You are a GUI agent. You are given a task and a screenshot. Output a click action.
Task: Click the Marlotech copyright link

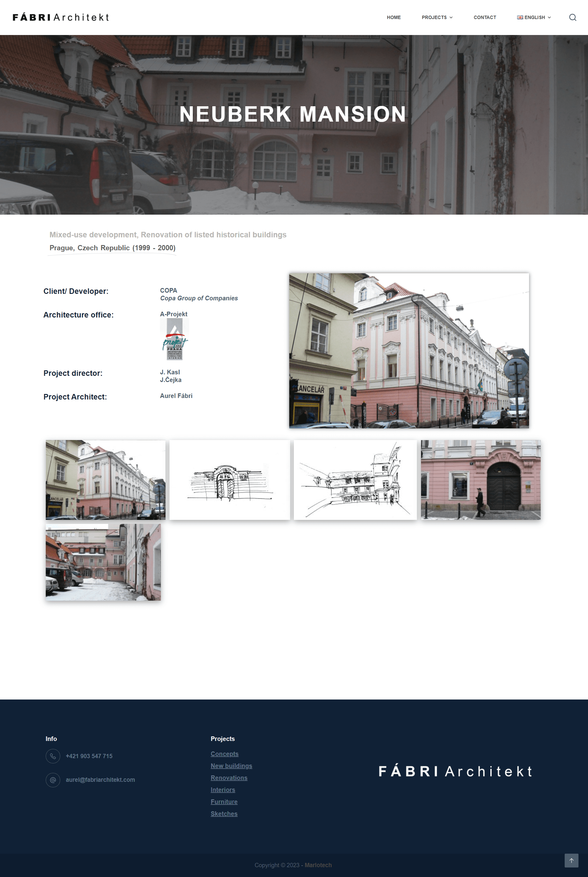(x=318, y=865)
